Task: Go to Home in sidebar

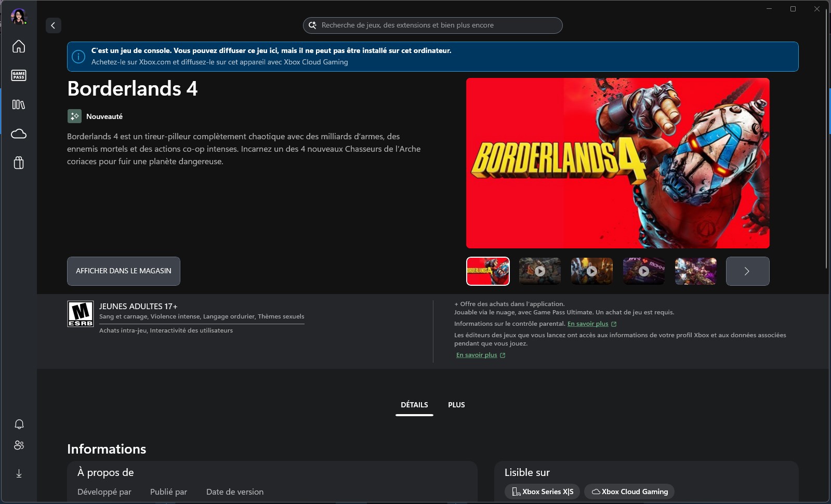Action: coord(19,46)
